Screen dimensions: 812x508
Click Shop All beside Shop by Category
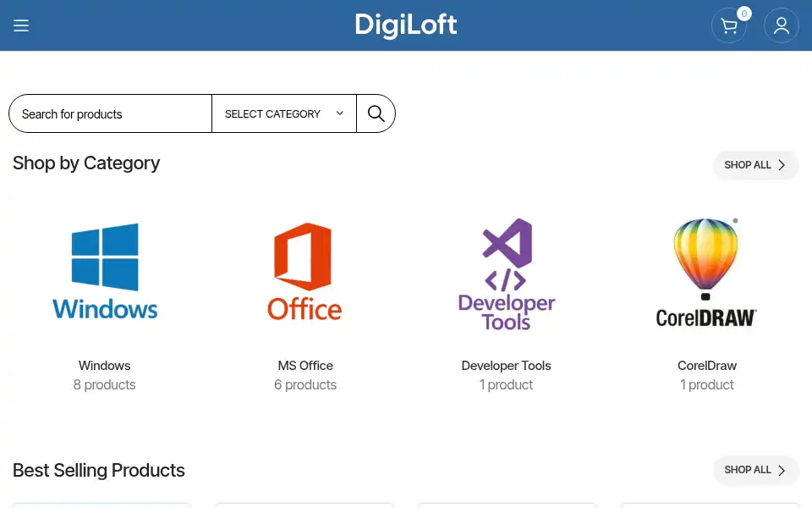tap(755, 165)
